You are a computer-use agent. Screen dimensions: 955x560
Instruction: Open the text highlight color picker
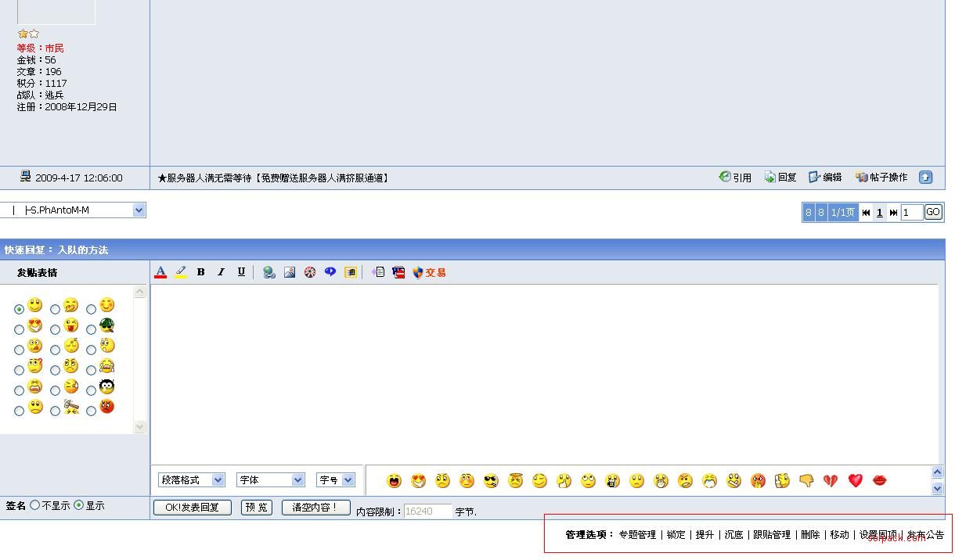(181, 272)
